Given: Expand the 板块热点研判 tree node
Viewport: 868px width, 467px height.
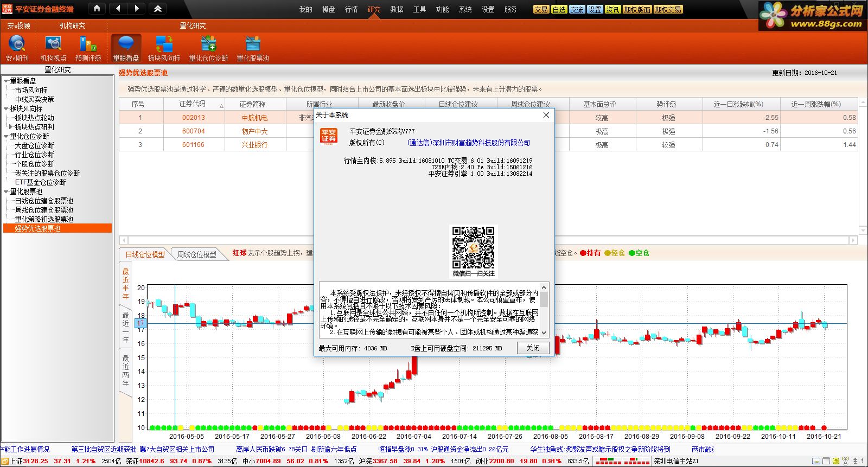Looking at the screenshot, I should (x=10, y=127).
